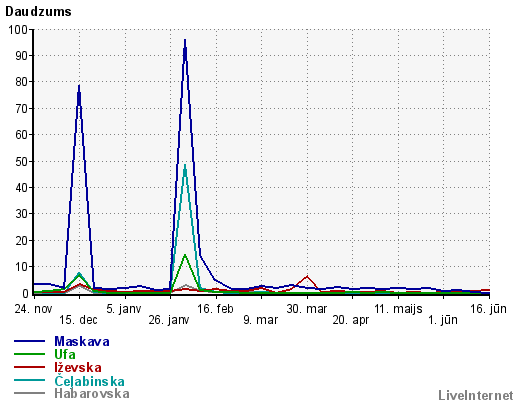
Task: Click the green Ufa peak in February
Action: pos(185,255)
